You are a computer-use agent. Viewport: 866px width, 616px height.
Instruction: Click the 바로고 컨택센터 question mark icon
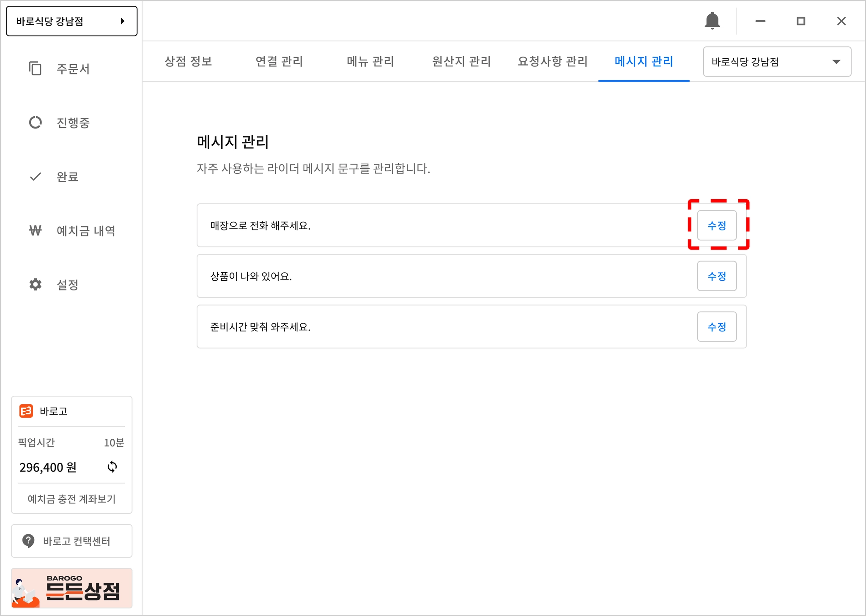click(28, 541)
